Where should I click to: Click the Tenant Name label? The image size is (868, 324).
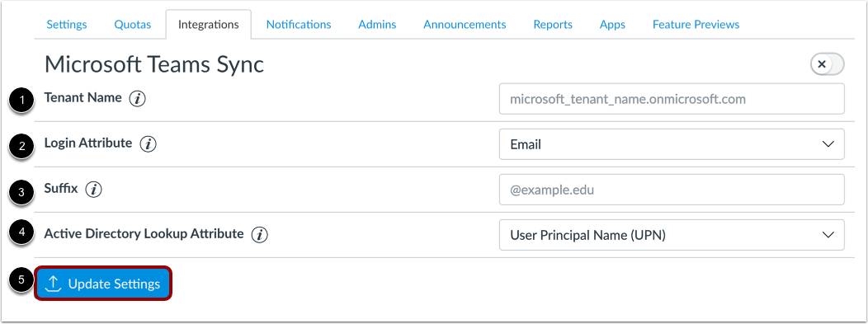(83, 98)
